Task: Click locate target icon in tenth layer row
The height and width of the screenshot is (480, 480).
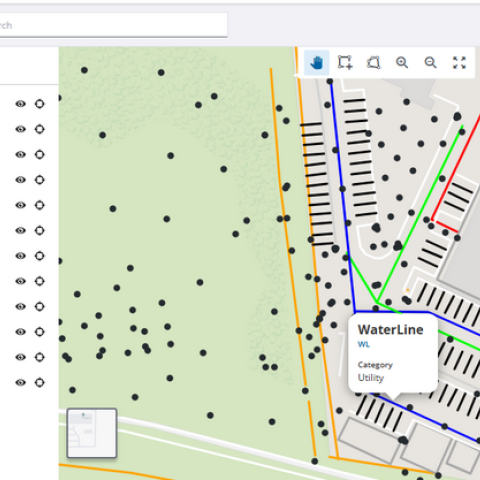Action: click(40, 332)
